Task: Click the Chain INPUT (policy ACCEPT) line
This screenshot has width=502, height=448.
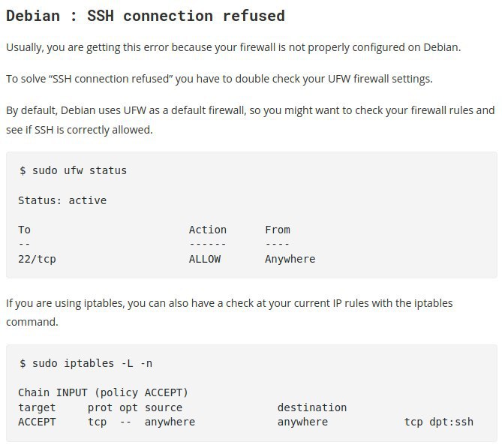Action: [x=103, y=392]
